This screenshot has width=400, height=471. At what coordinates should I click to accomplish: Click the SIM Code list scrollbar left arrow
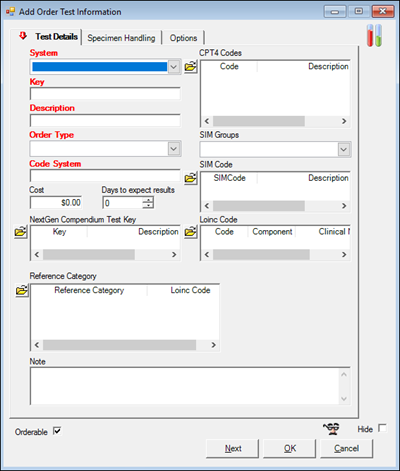[207, 206]
